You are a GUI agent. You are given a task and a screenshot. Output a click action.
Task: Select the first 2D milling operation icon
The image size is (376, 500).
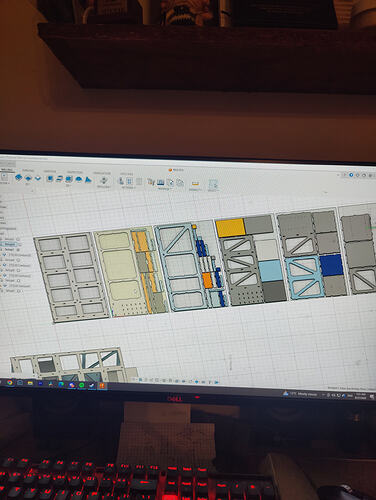[x=19, y=177]
